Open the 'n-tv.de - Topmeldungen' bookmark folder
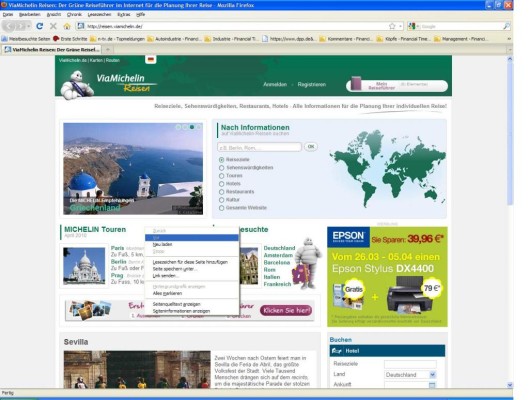The image size is (529, 400). click(x=117, y=39)
